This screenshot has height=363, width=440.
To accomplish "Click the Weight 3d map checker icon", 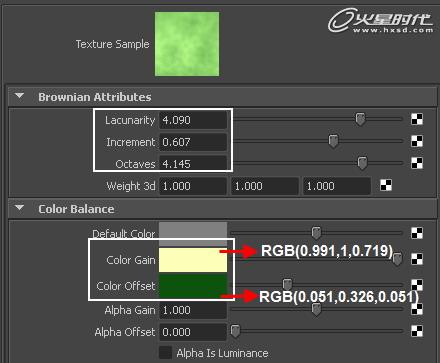I will pos(386,185).
